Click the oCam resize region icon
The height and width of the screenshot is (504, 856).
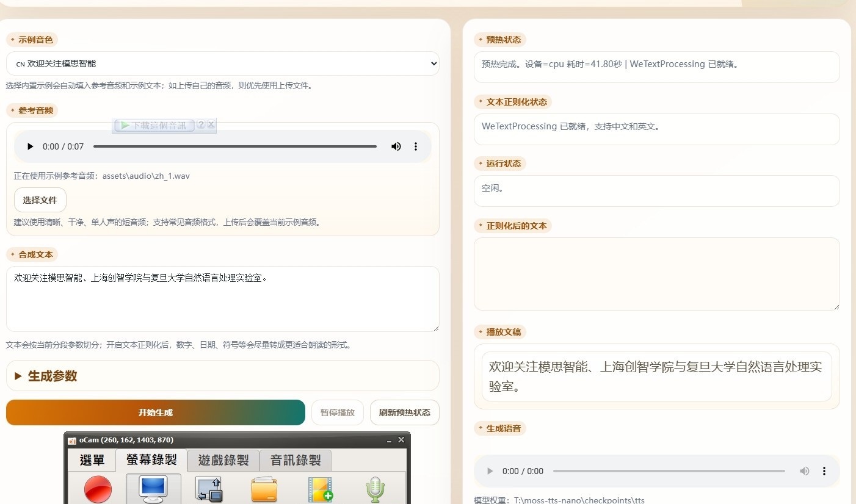pyautogui.click(x=209, y=489)
